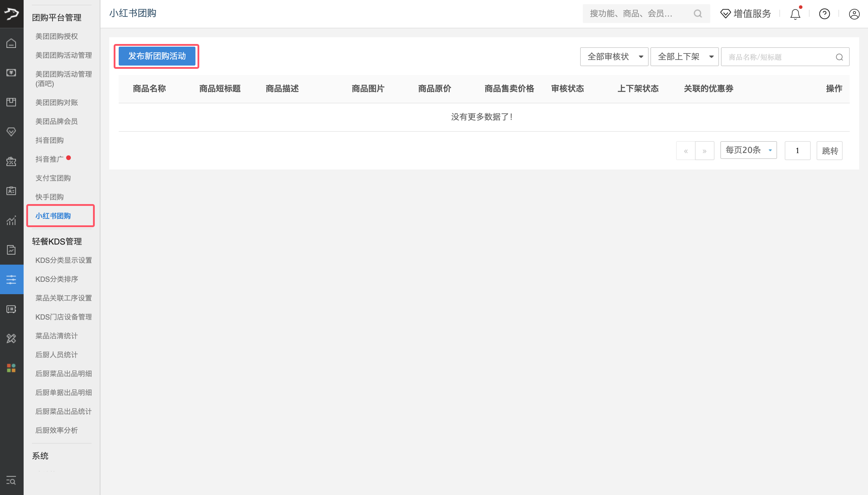Viewport: 868px width, 495px height.
Task: Click the 跳转 page jump button
Action: tap(829, 150)
